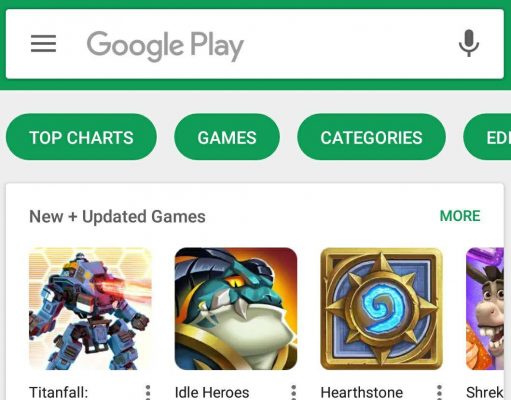
Task: Open the Idle Heroes game icon
Action: tap(236, 309)
